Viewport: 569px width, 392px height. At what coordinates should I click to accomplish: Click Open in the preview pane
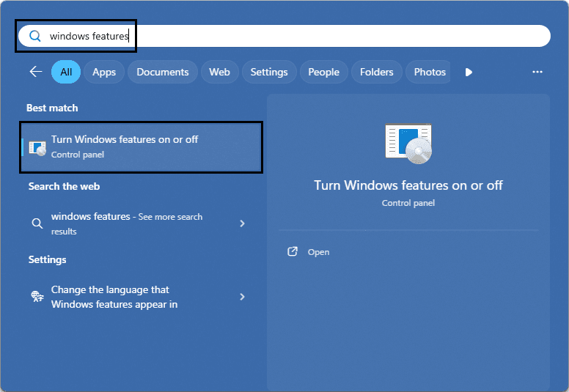tap(319, 252)
